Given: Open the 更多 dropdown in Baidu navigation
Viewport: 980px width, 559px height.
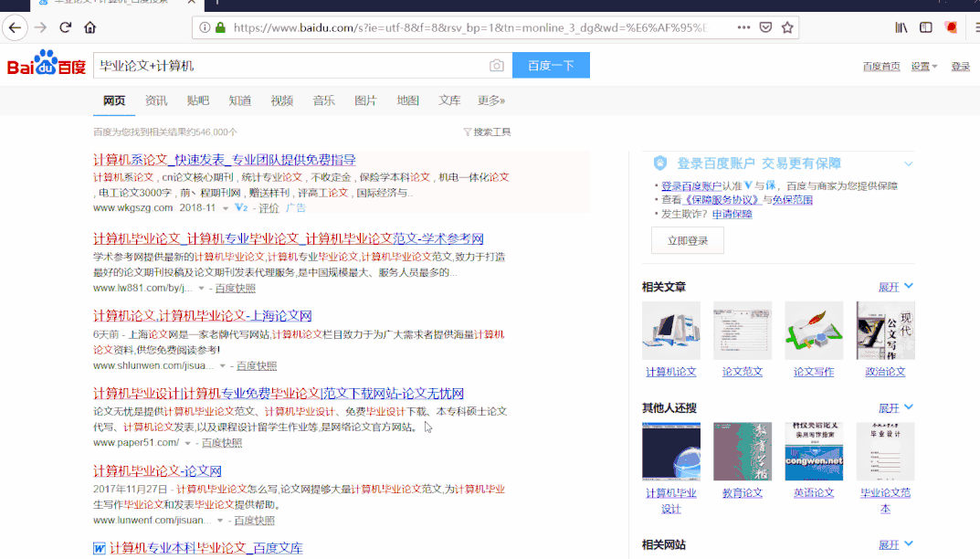Looking at the screenshot, I should point(491,100).
